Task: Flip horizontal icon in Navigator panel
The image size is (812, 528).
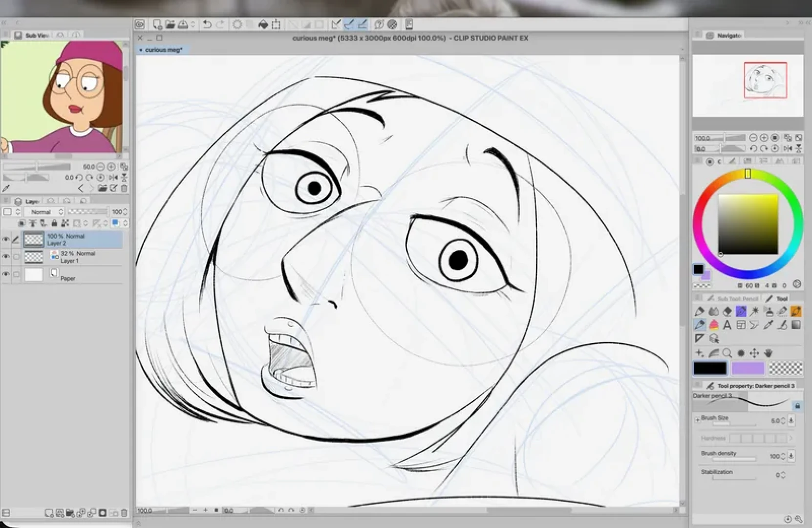Action: click(x=788, y=149)
